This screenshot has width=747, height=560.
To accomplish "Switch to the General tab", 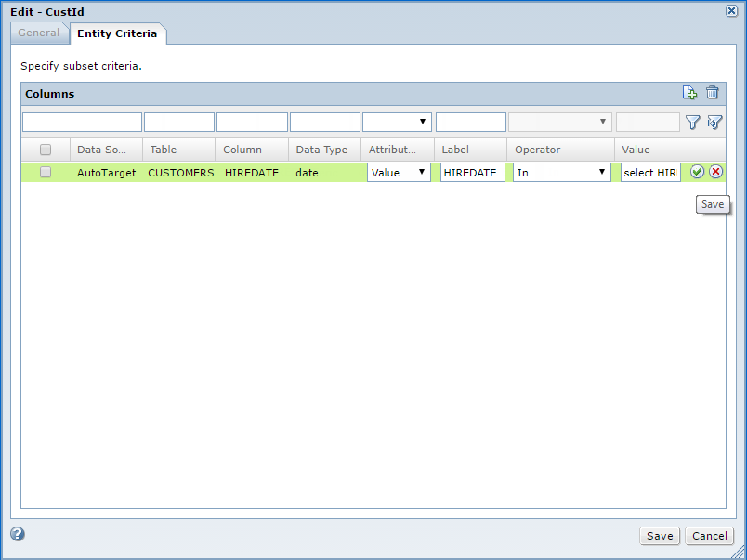I will (x=39, y=33).
